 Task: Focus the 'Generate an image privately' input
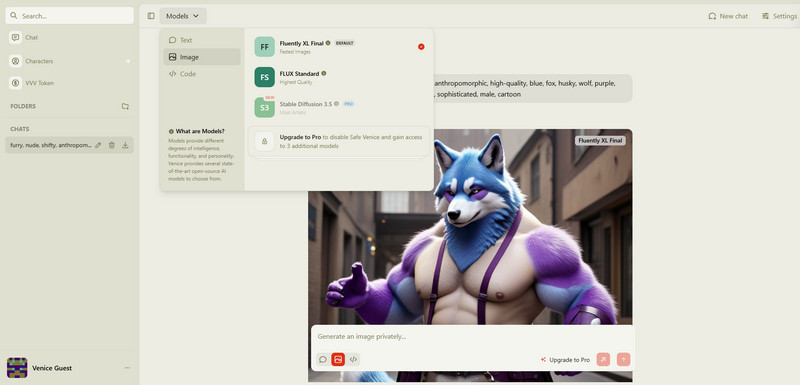point(472,337)
